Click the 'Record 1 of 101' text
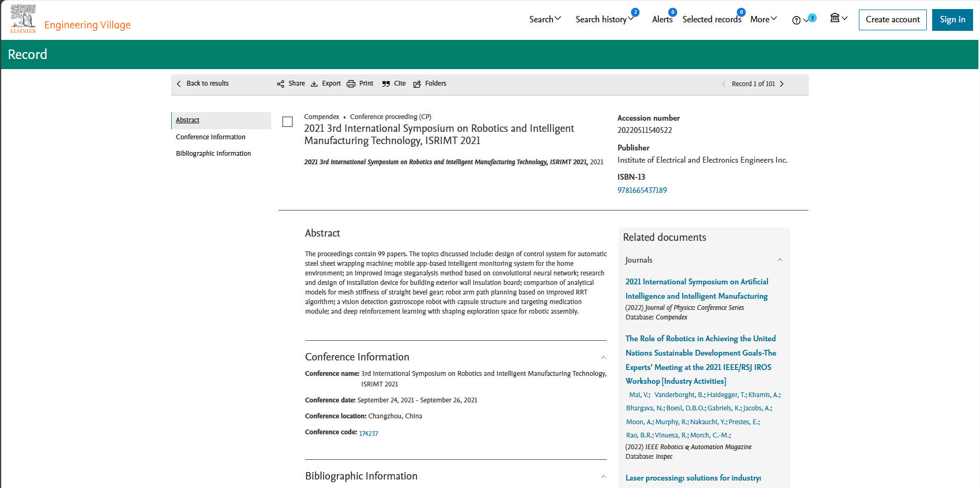The height and width of the screenshot is (488, 980). [753, 84]
